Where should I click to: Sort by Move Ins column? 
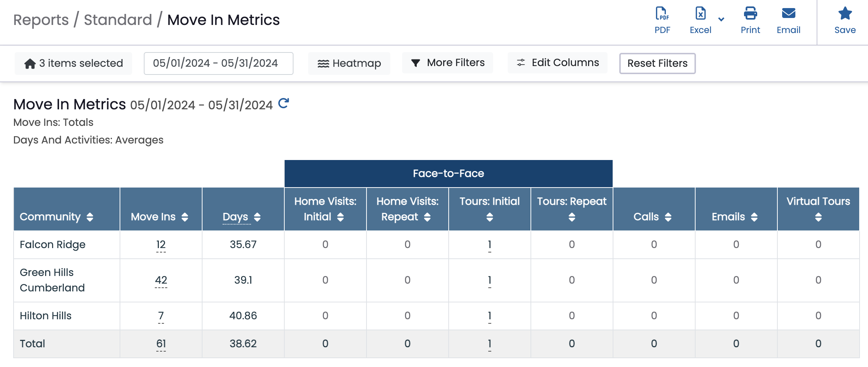point(185,217)
